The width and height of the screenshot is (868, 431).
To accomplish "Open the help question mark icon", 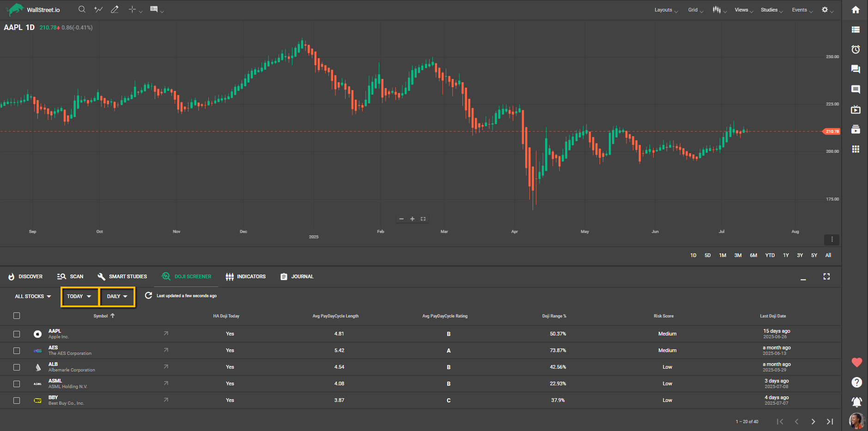I will [856, 382].
